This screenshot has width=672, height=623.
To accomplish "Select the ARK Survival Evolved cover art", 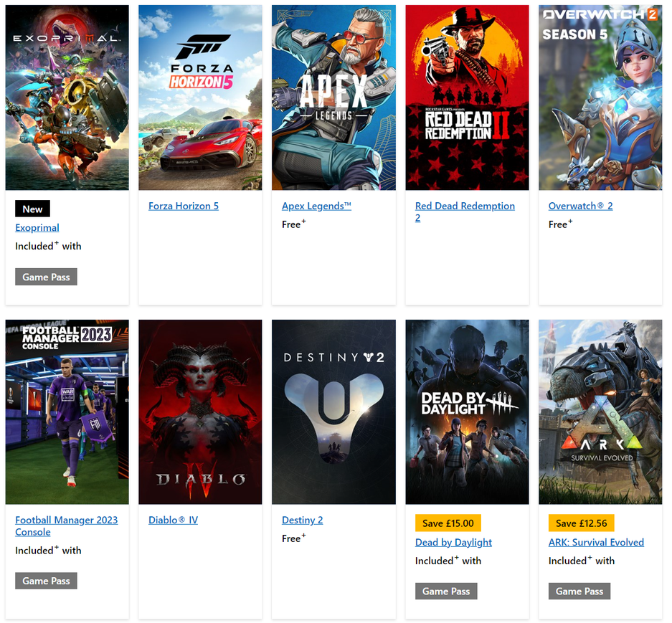I will click(x=600, y=412).
